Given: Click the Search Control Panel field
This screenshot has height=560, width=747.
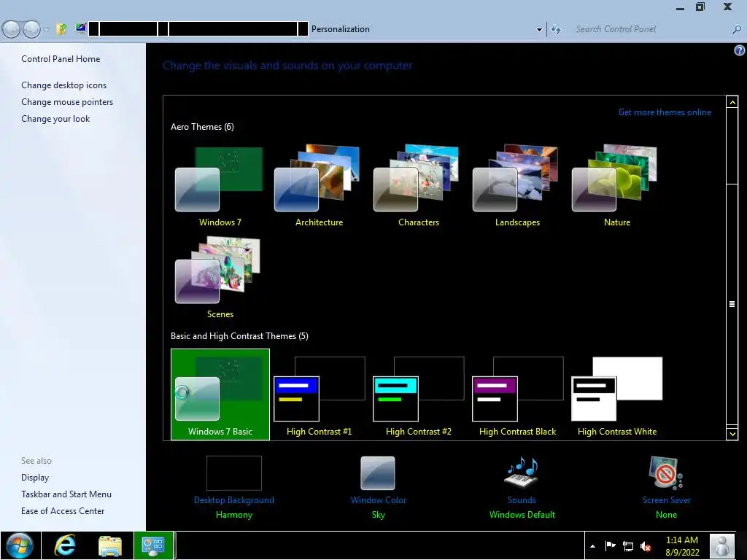Looking at the screenshot, I should point(650,29).
